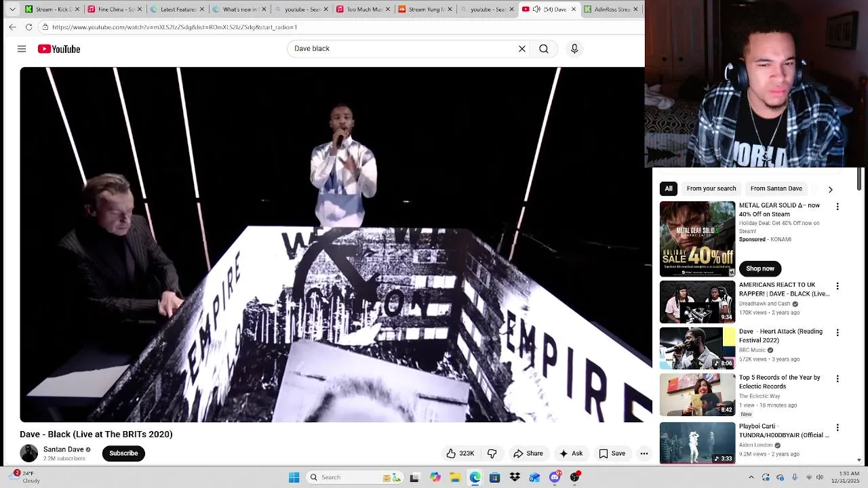Viewport: 868px width, 488px height.
Task: Subscribe to Santan Dave
Action: point(123,453)
